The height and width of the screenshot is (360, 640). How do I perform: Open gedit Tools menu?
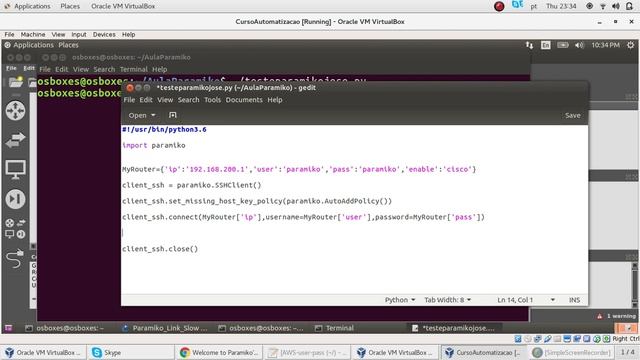coord(212,100)
